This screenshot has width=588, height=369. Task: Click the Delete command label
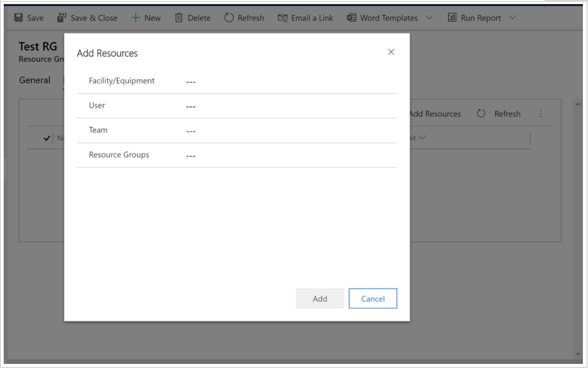coord(199,18)
